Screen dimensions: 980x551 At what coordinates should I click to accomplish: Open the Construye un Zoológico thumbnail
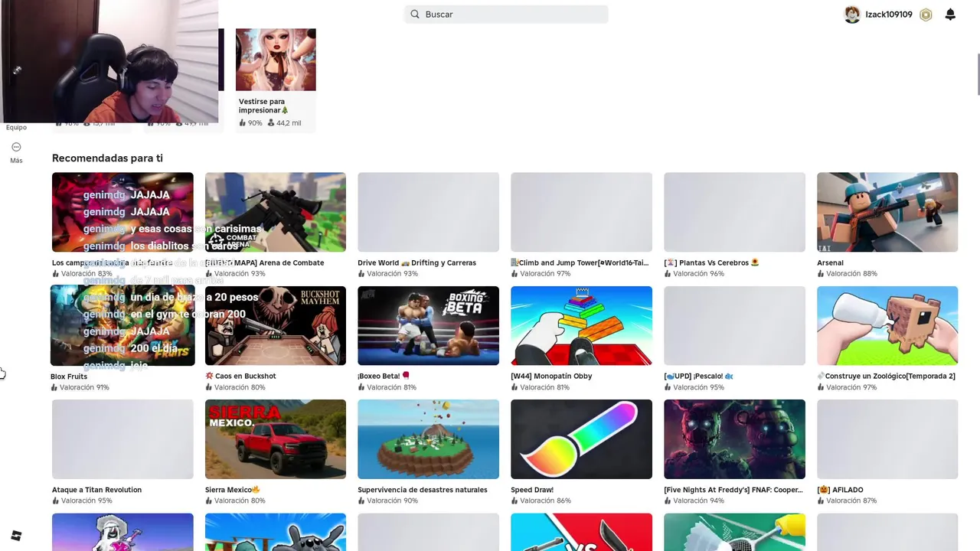click(887, 325)
